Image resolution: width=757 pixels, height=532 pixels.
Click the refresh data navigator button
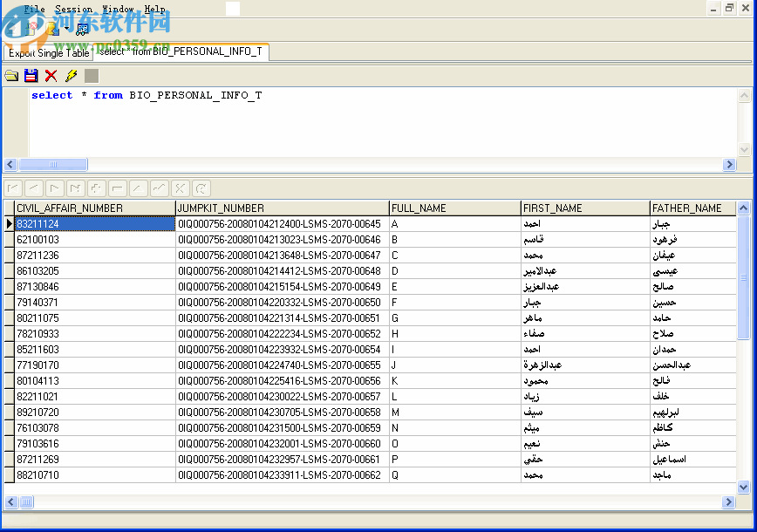coord(201,188)
